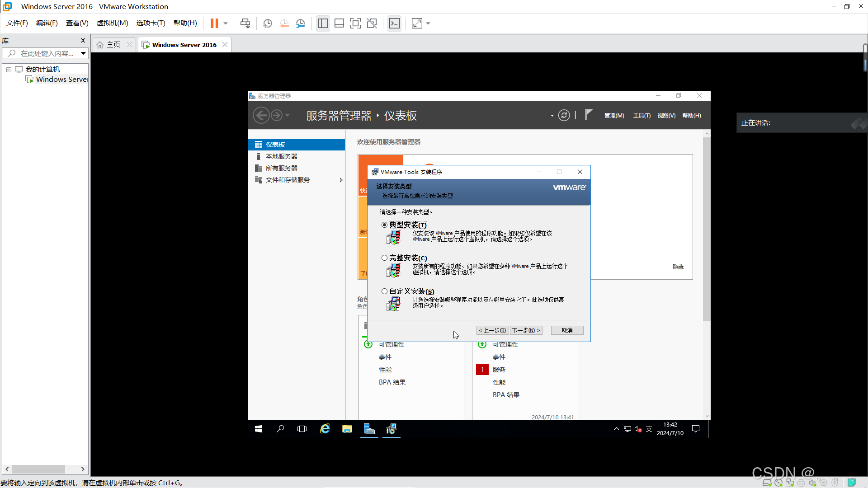Click the tools menu icon in Server Manager
868x488 pixels.
pos(641,115)
